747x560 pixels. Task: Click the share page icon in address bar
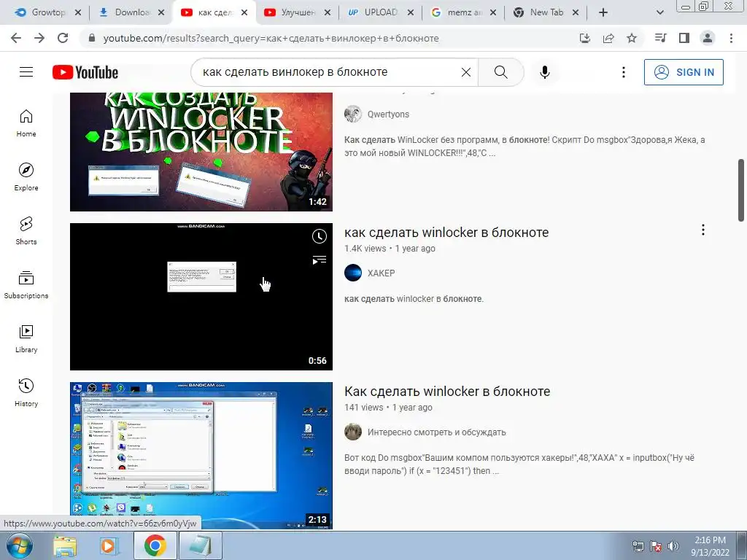(x=608, y=38)
